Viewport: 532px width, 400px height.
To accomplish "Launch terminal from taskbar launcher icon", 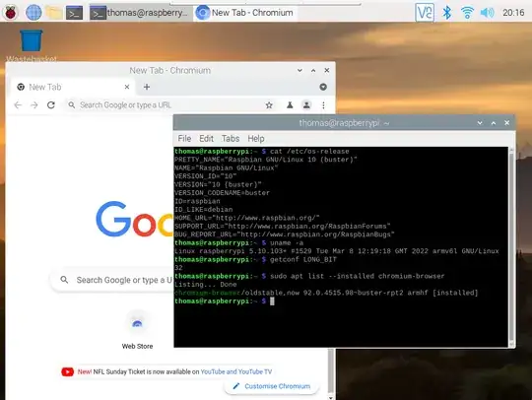I will pos(74,13).
